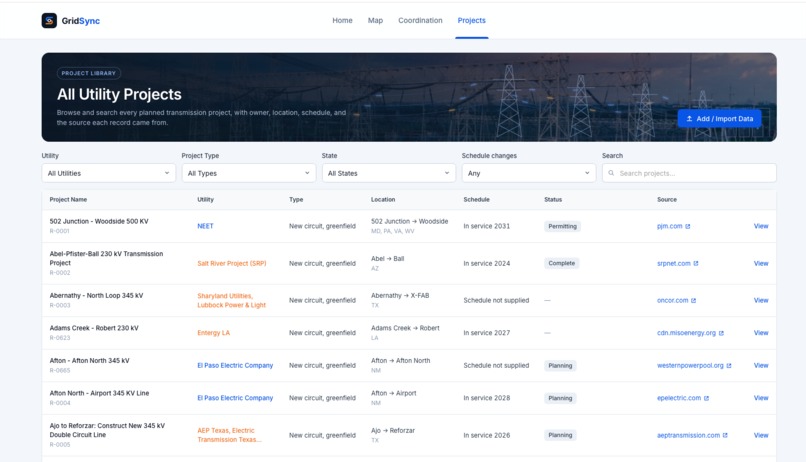
Task: View the Afton North - Airport project
Action: point(761,398)
